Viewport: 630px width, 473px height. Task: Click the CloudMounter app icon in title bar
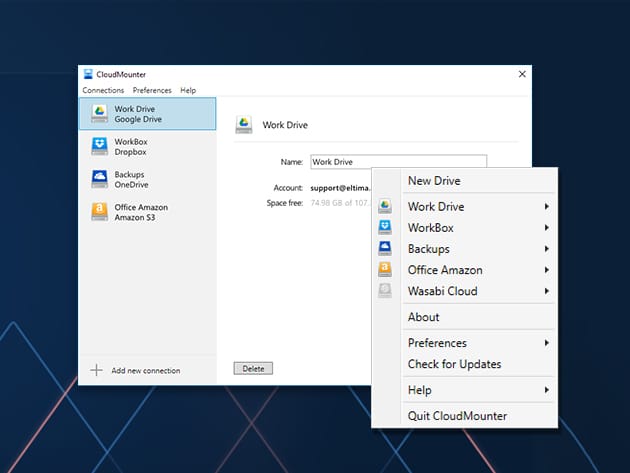(88, 74)
